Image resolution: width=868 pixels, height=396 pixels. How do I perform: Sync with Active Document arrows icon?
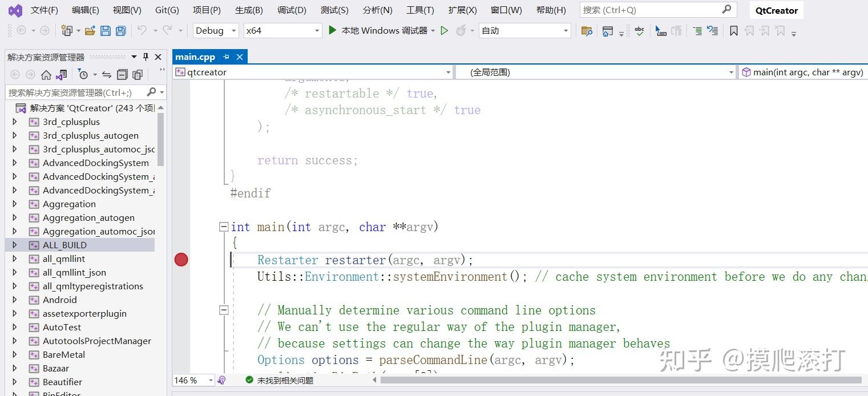(107, 75)
